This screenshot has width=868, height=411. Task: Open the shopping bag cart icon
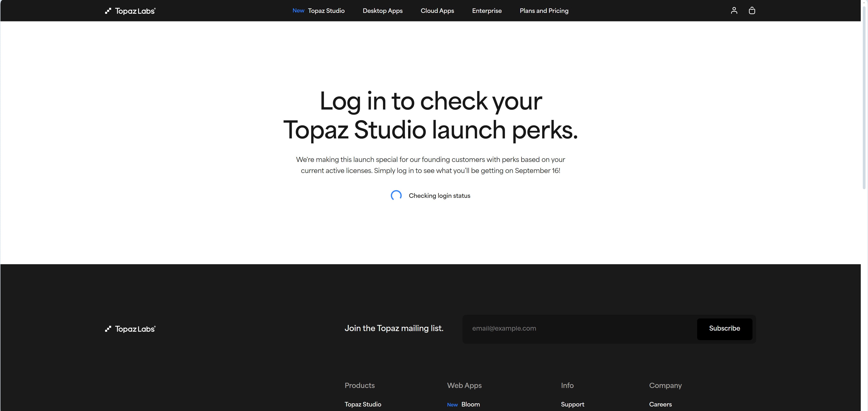click(752, 11)
